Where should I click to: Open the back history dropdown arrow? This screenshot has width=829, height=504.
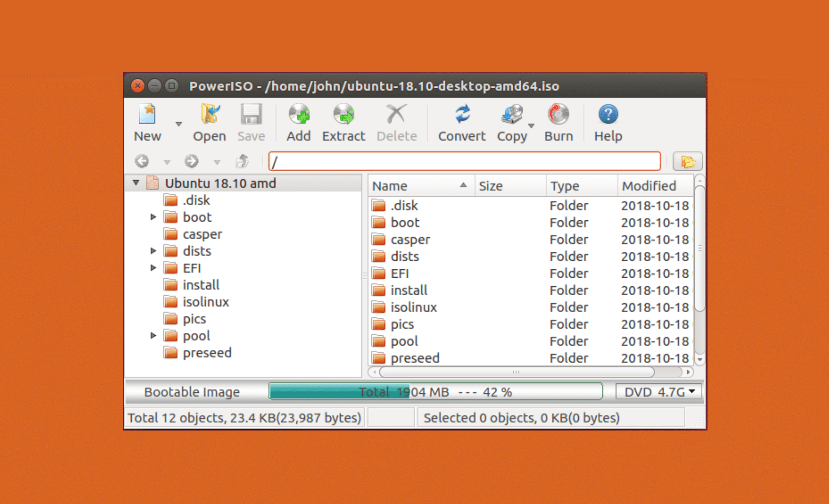167,162
